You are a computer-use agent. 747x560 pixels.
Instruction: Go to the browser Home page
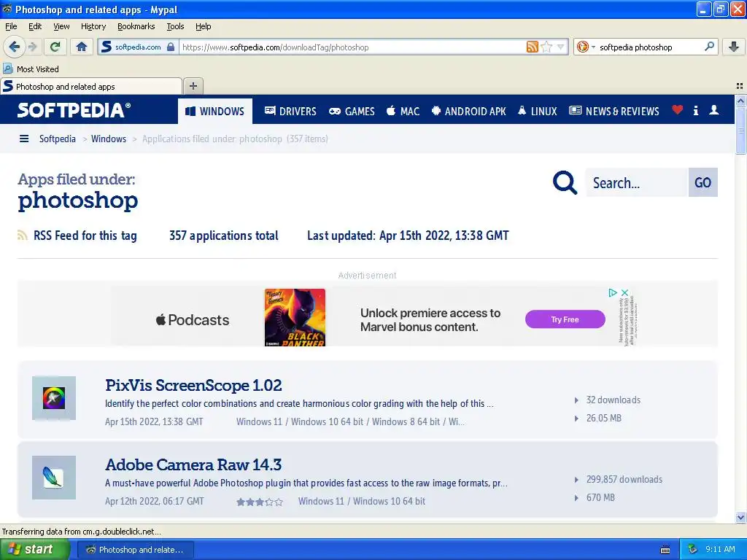pos(82,47)
